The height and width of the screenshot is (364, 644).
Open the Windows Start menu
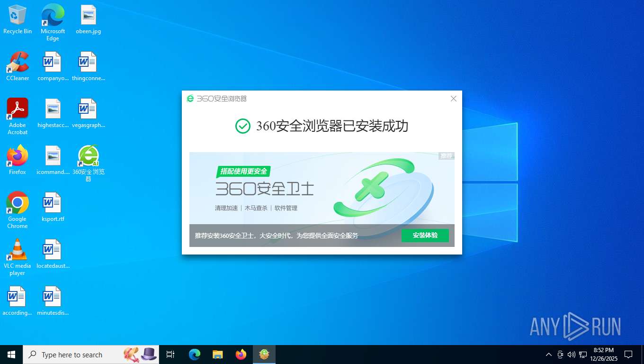point(11,355)
